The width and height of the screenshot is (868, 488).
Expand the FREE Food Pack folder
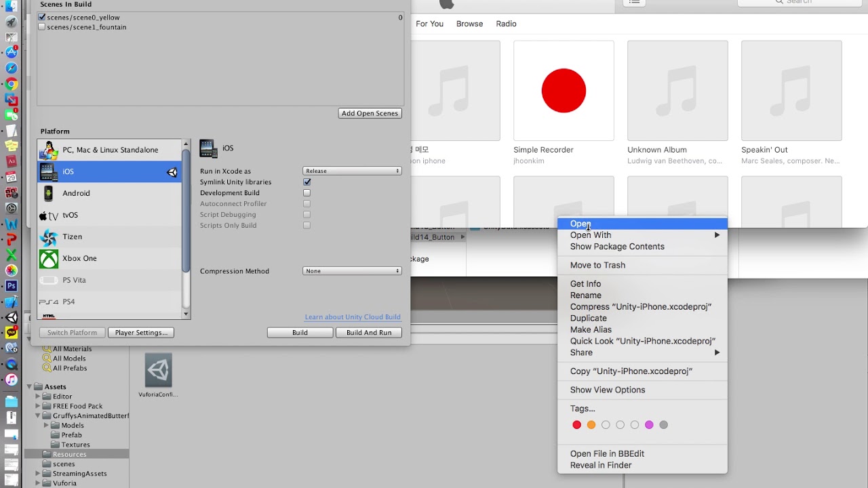pyautogui.click(x=39, y=406)
